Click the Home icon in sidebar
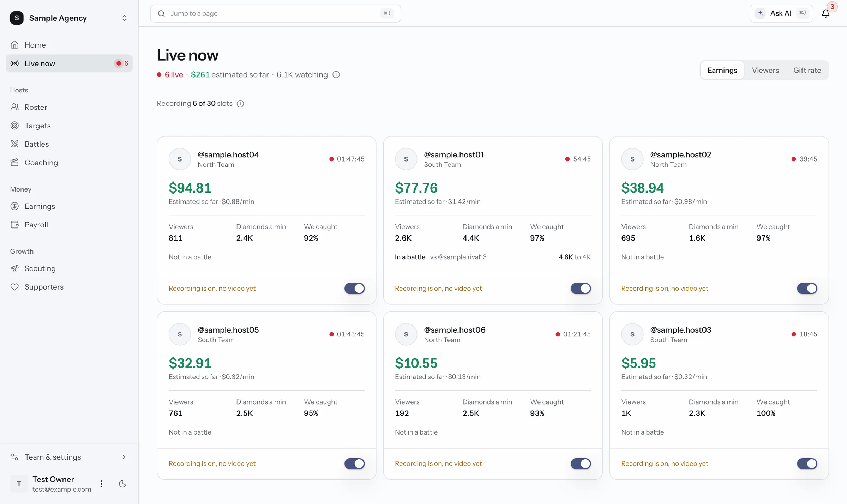This screenshot has height=504, width=847. click(x=14, y=45)
